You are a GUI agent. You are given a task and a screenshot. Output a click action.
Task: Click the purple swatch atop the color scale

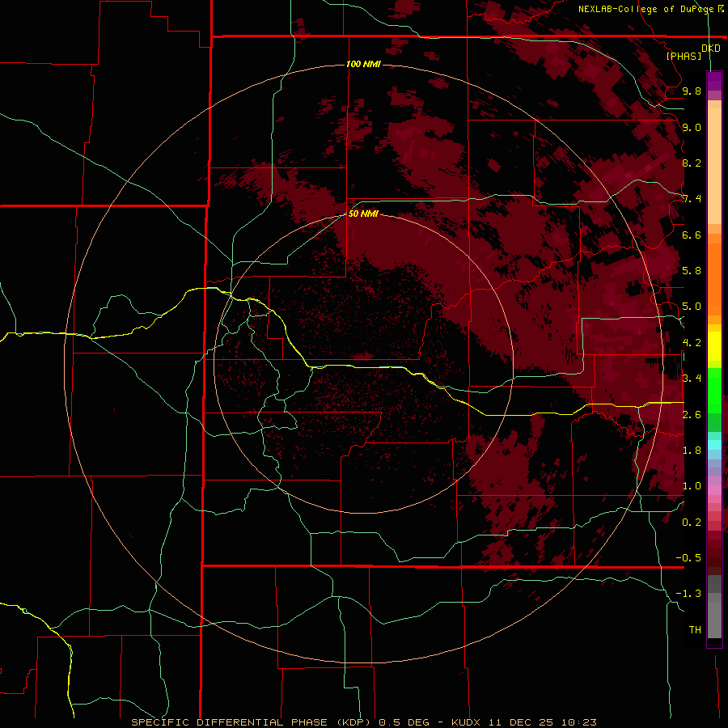(714, 81)
